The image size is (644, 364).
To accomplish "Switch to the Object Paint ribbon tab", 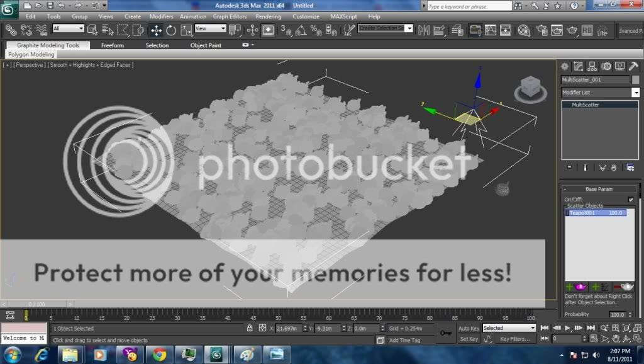I will point(206,45).
